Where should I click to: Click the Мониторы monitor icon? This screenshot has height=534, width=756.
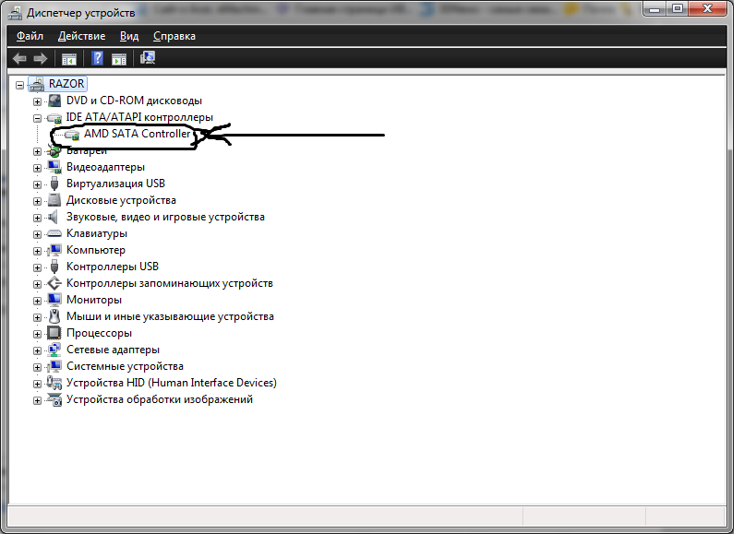pyautogui.click(x=54, y=300)
